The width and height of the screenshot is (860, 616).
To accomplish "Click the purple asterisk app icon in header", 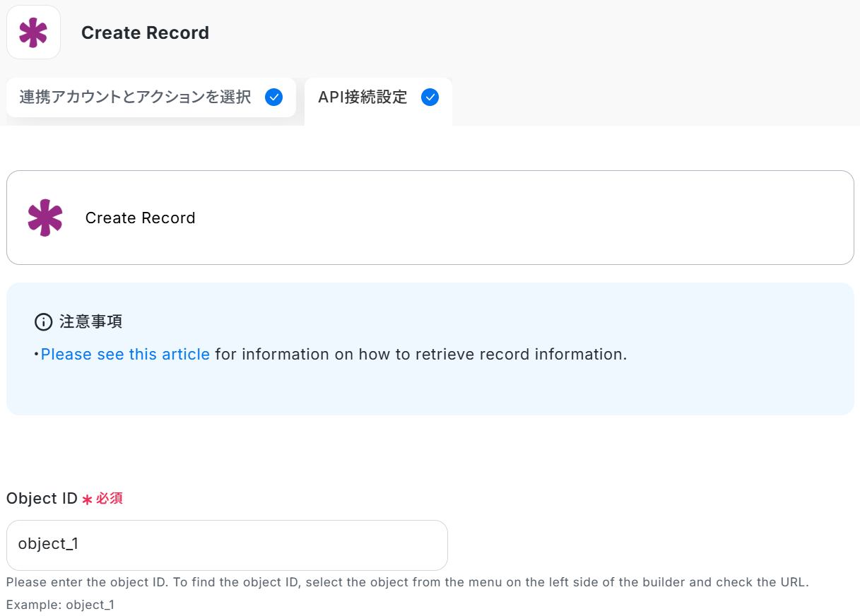I will tap(33, 32).
